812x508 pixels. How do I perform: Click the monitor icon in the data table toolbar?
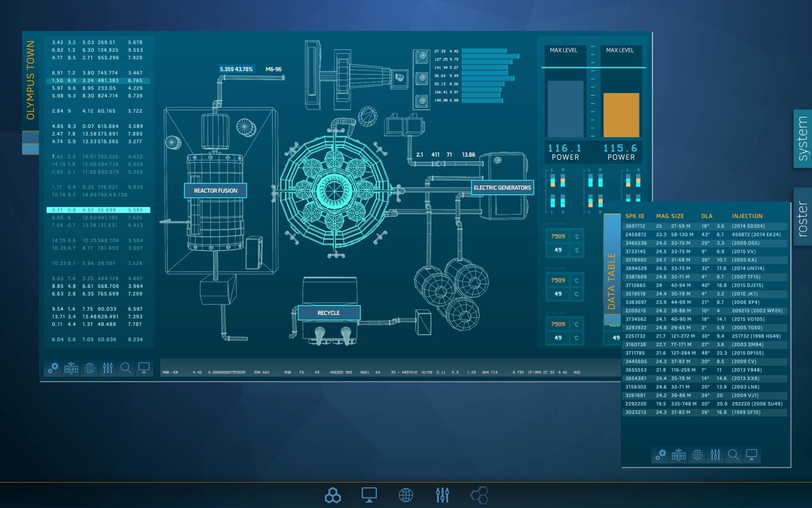click(752, 455)
